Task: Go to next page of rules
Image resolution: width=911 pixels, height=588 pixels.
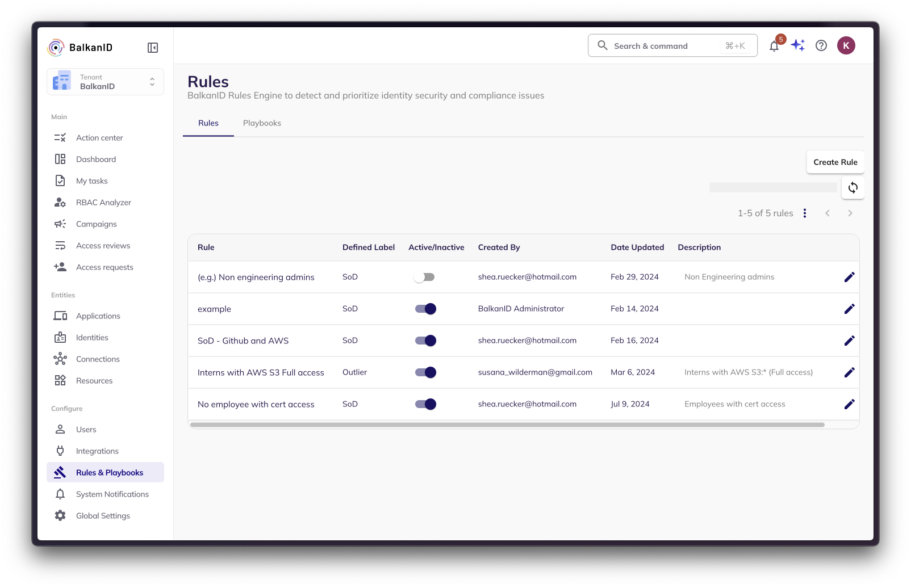Action: 850,213
